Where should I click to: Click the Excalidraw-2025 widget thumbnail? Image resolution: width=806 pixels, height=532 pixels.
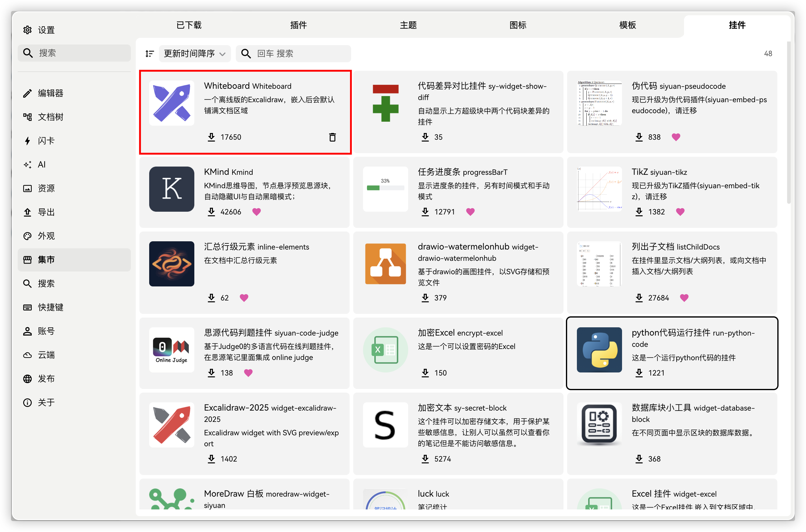pos(172,424)
